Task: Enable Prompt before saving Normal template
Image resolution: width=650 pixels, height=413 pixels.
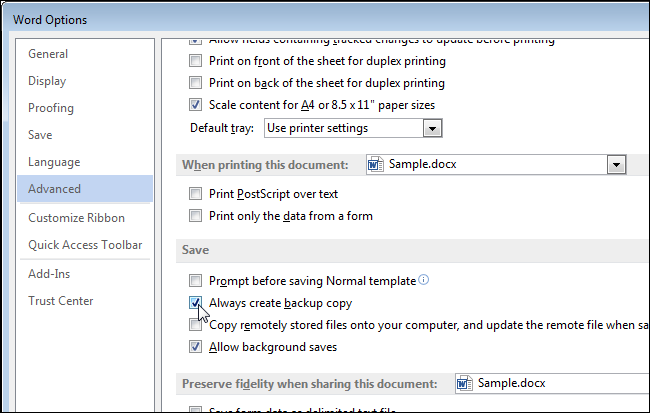Action: [x=196, y=281]
